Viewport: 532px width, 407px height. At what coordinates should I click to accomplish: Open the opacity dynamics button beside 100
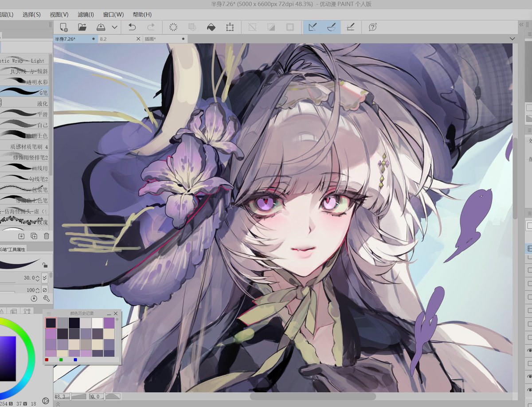click(45, 290)
